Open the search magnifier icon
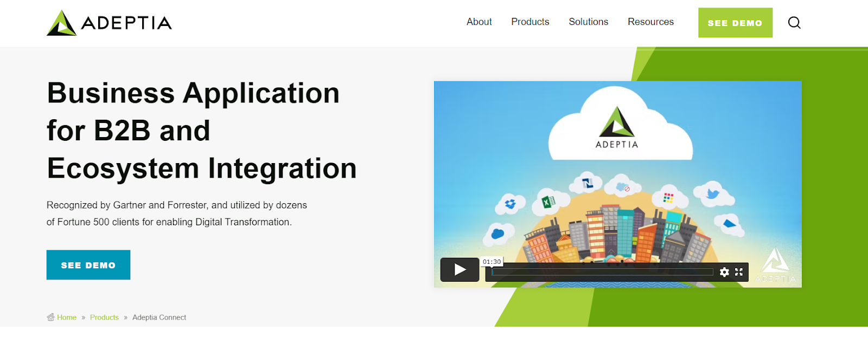Viewport: 868px width, 344px height. (x=794, y=22)
